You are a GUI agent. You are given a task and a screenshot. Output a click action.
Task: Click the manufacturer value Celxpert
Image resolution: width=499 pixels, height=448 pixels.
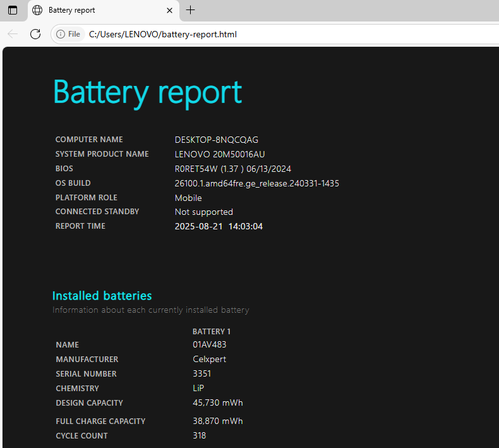point(209,360)
